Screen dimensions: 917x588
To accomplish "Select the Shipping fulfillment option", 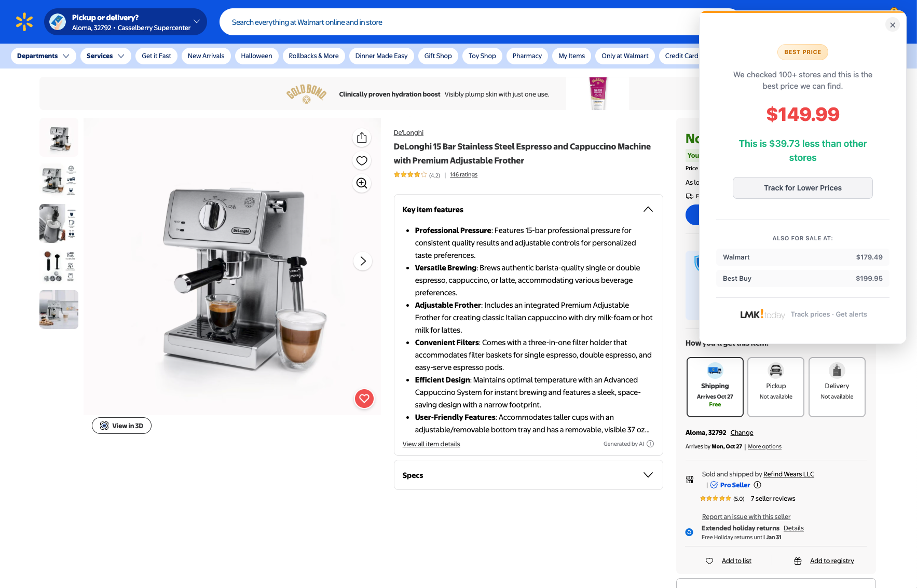I will pos(715,387).
